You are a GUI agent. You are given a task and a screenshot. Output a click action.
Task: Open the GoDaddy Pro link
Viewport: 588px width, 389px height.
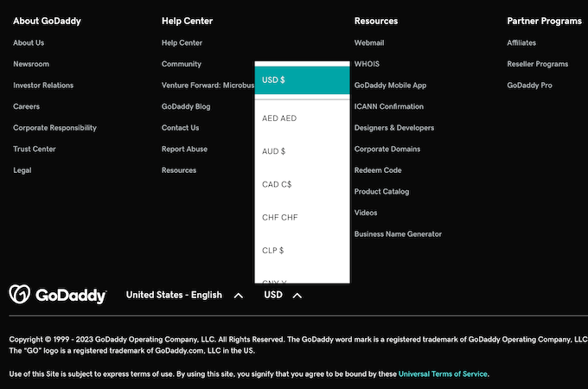tap(529, 86)
